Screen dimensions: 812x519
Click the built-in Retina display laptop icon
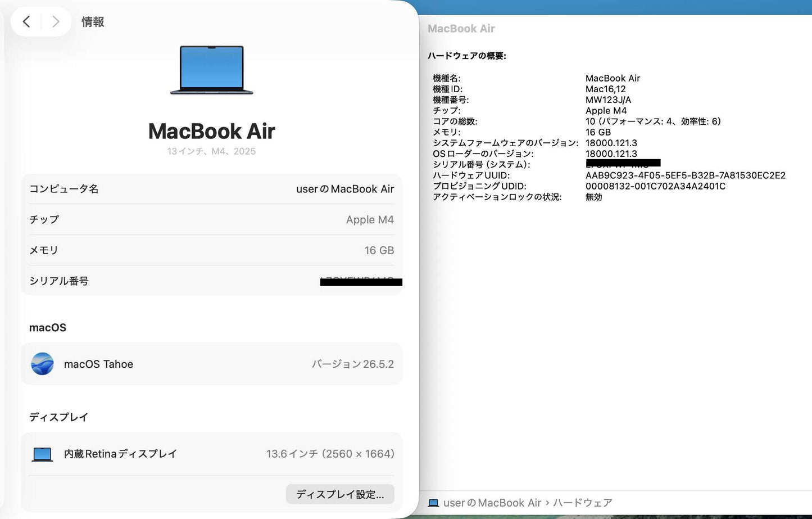[42, 454]
